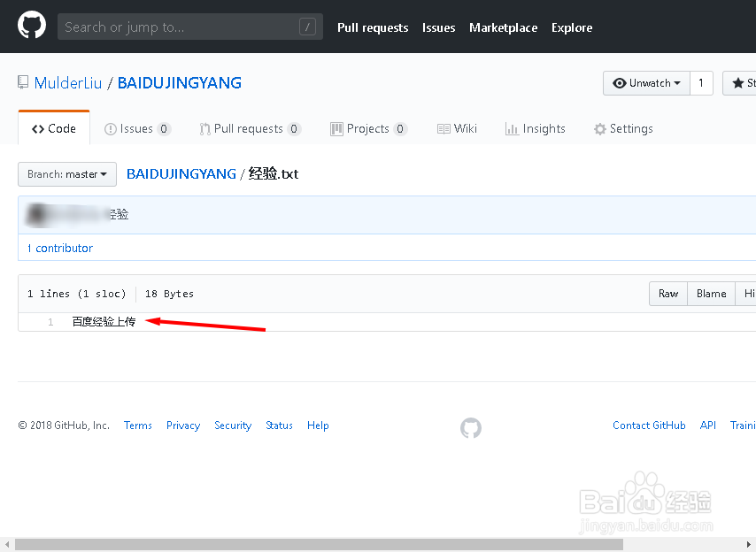Open the Privacy footer link
Screen dimensions: 756x552
coord(183,425)
